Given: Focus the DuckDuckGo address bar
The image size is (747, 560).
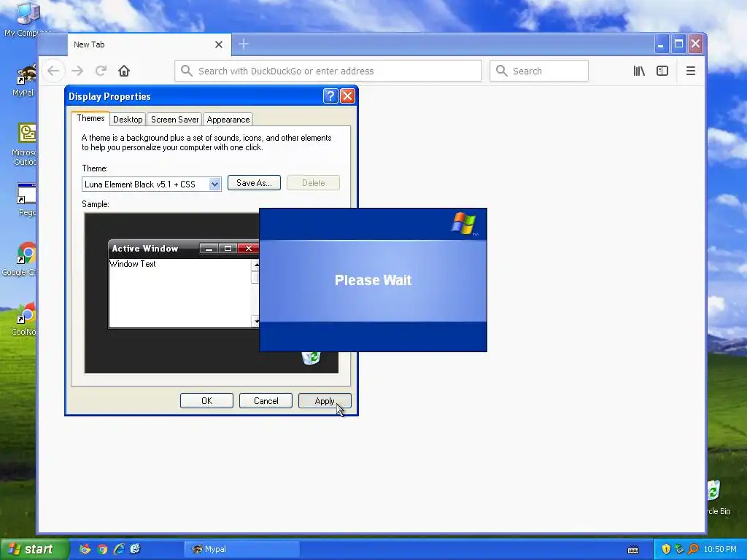Looking at the screenshot, I should coord(328,71).
